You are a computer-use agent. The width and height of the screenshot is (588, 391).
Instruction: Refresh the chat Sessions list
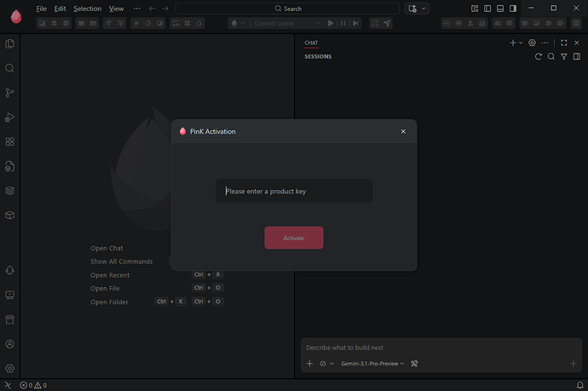click(x=538, y=56)
